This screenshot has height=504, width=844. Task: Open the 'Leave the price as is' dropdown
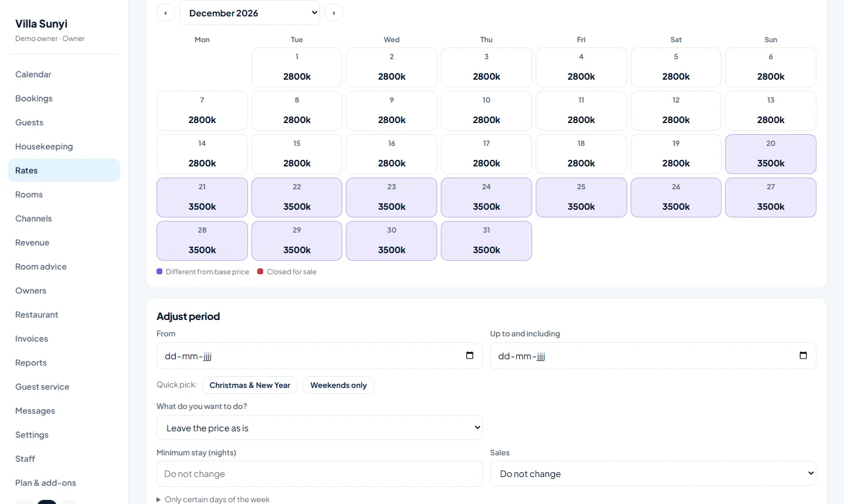coord(319,428)
